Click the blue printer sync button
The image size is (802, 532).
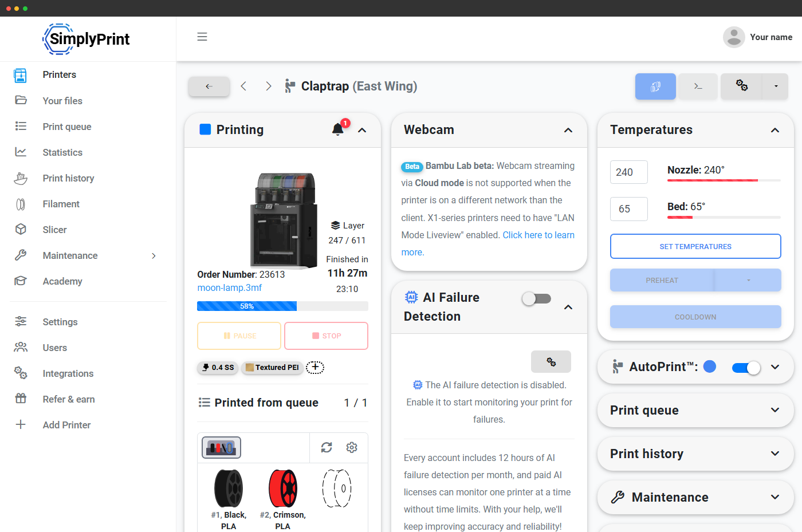point(655,86)
